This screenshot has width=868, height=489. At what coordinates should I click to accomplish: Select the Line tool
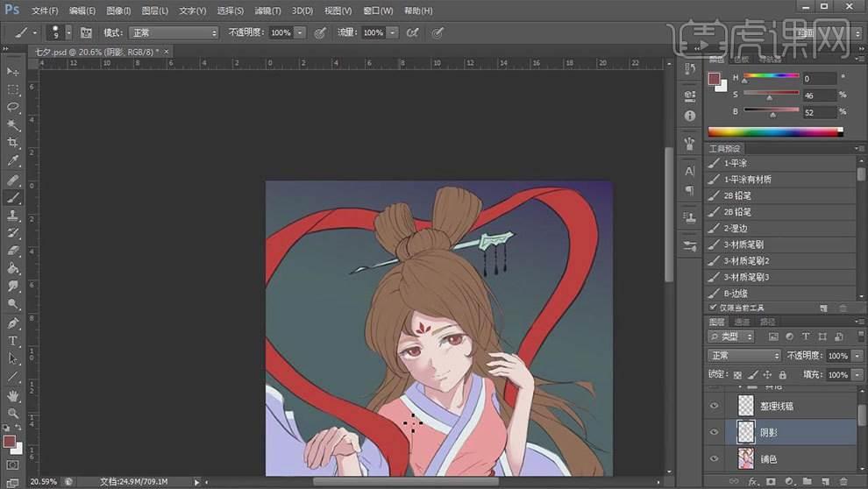[13, 377]
